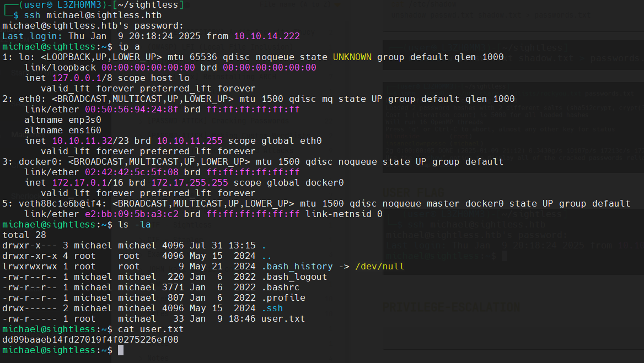Click the /dev/null symlink target
This screenshot has height=363, width=644.
coord(379,266)
